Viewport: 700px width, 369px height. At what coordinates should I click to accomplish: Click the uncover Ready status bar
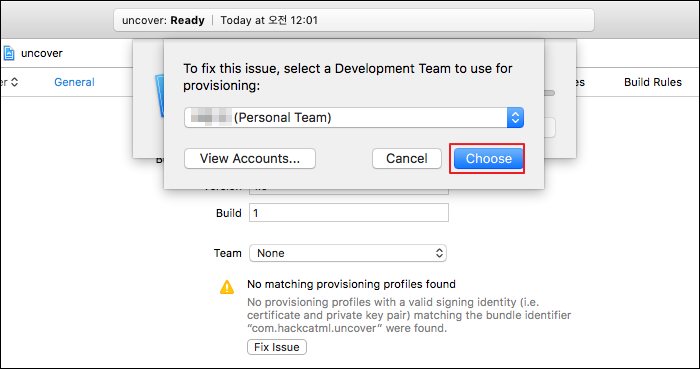354,20
